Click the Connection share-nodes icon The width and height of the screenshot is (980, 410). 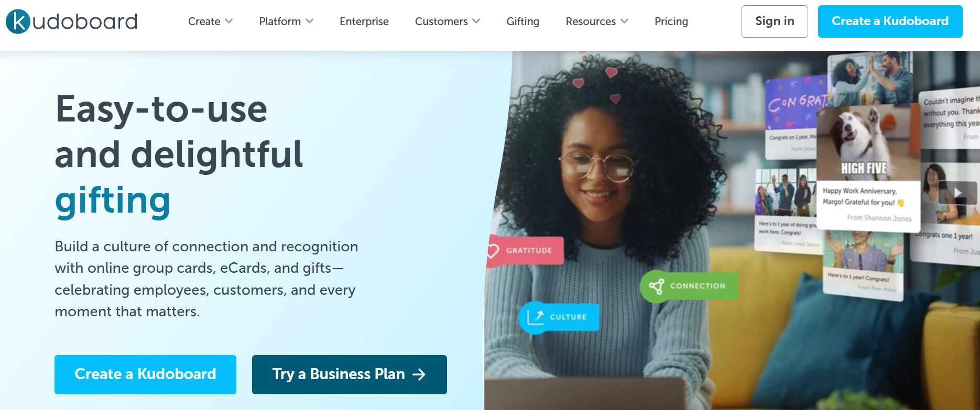tap(656, 286)
